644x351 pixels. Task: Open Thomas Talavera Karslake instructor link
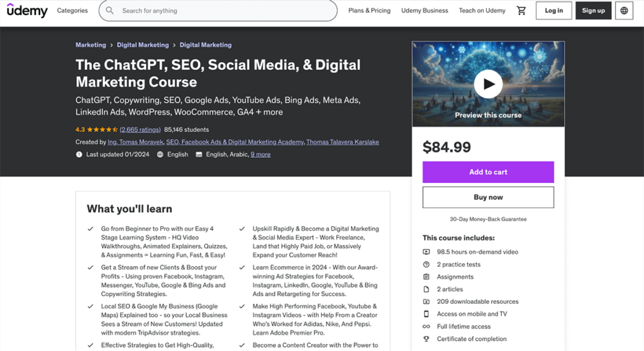[x=343, y=142]
